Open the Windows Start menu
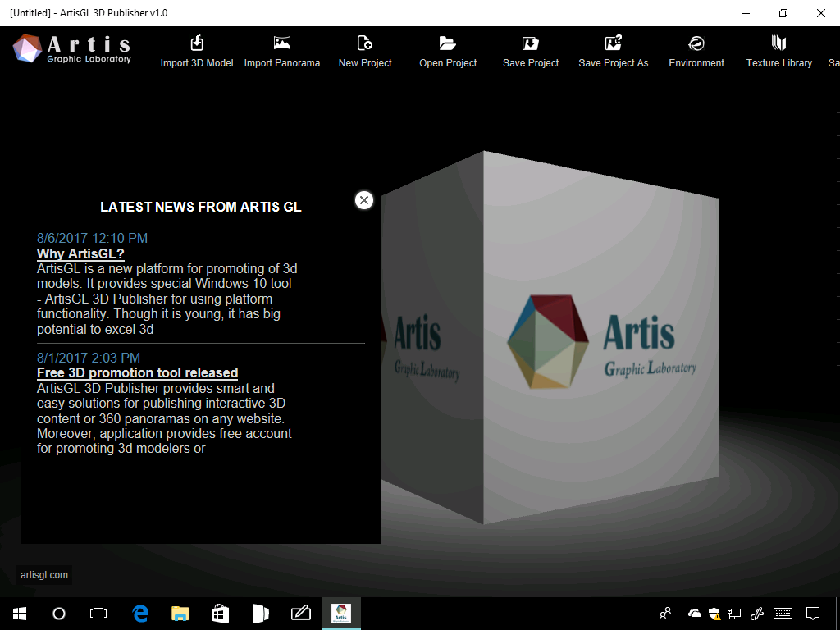 (20, 614)
